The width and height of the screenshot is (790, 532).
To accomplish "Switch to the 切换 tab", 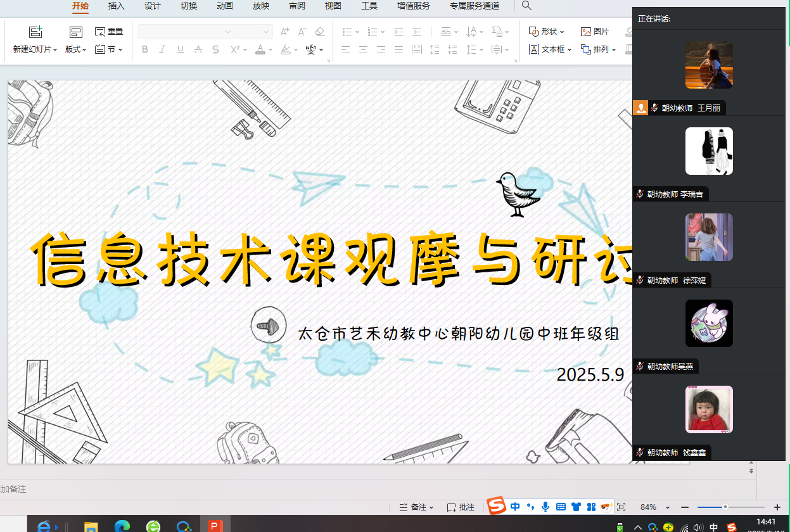I will [x=189, y=6].
